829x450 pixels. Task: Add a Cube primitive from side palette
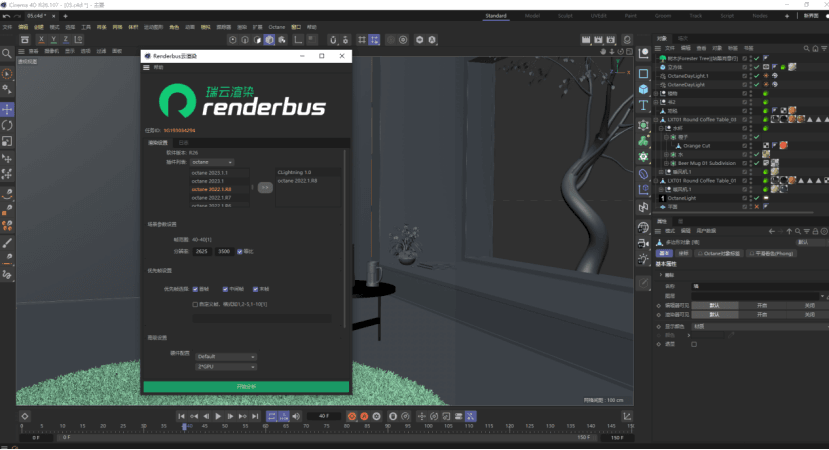point(643,89)
